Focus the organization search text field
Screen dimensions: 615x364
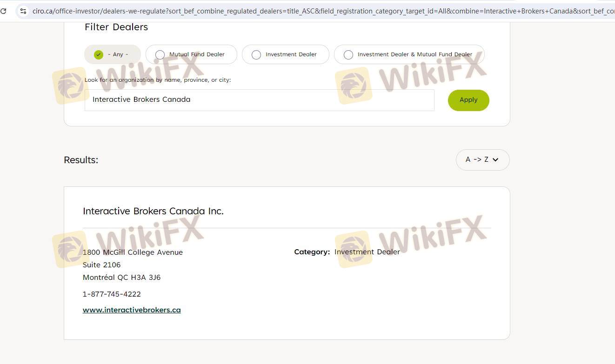point(259,100)
